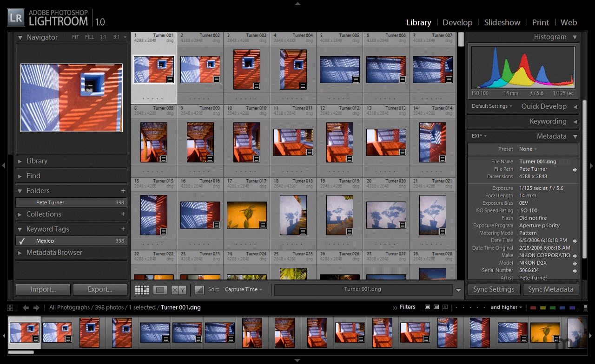
Task: Open the Web module
Action: click(x=569, y=22)
